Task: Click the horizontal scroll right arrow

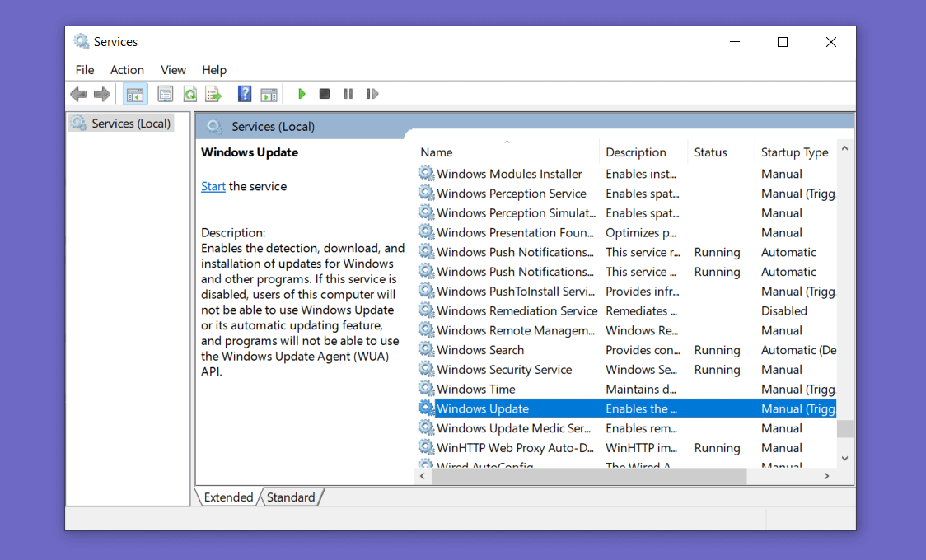Action: point(827,476)
